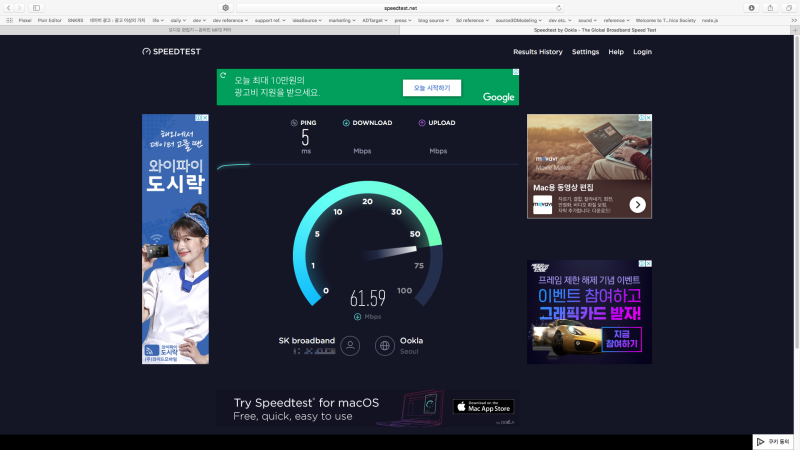The height and width of the screenshot is (450, 800).
Task: Click the WiFi Dosirak ad image
Action: pyautogui.click(x=175, y=239)
